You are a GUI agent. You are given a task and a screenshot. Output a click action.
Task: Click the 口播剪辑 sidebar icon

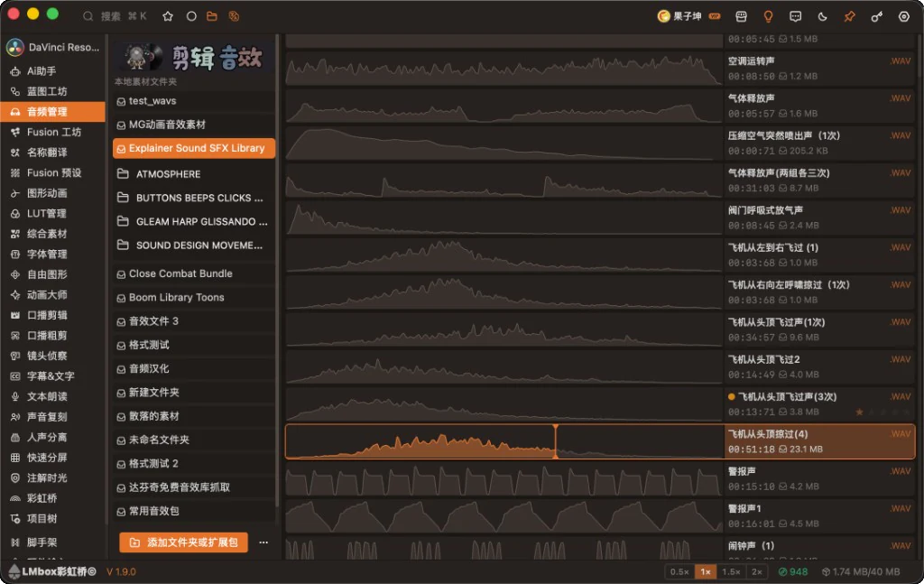pos(15,315)
